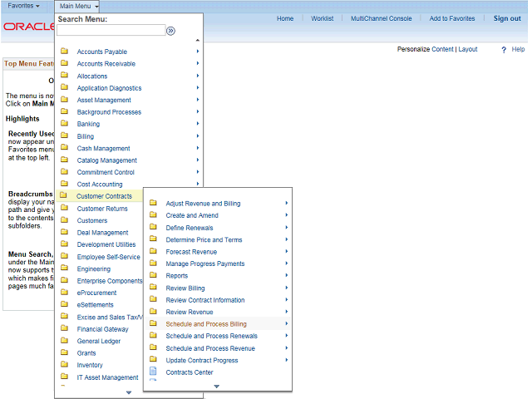Click folder icon beside Reports submenu item

pos(153,276)
